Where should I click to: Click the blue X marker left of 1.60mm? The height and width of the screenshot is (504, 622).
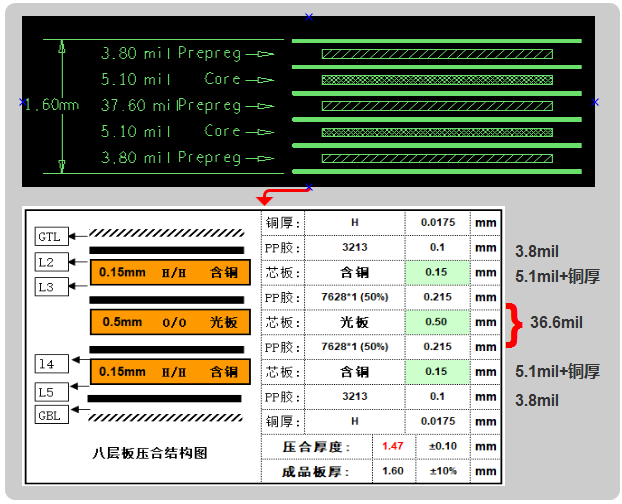(x=23, y=102)
